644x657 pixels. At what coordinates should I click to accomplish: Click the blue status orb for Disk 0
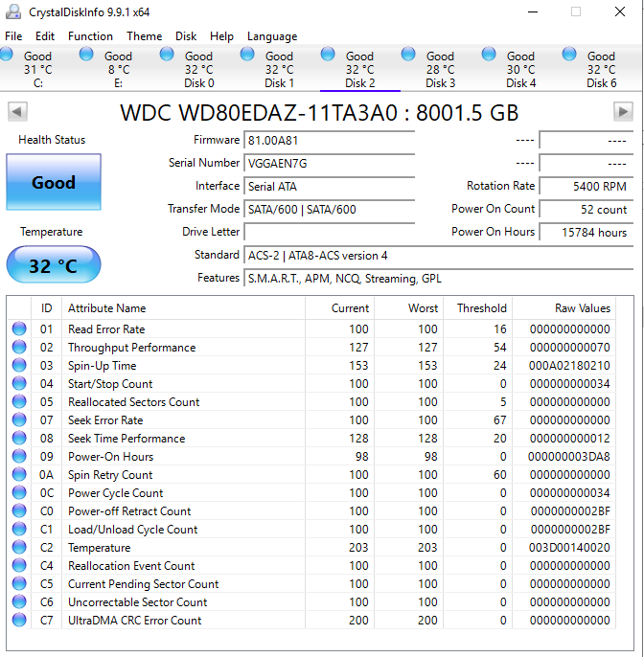[x=167, y=54]
